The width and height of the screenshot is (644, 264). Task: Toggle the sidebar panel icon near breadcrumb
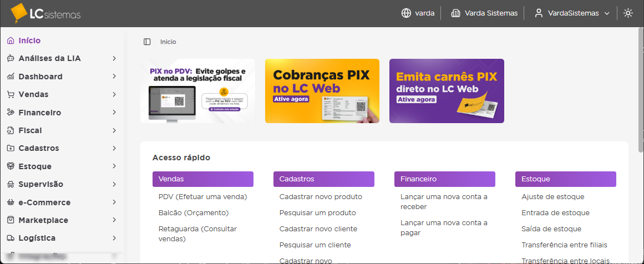(x=147, y=42)
